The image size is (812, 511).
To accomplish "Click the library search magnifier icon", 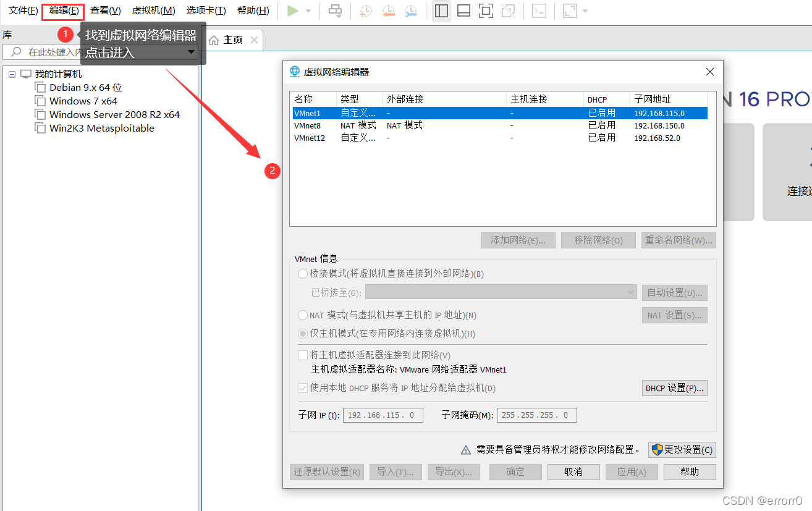I will pyautogui.click(x=17, y=52).
